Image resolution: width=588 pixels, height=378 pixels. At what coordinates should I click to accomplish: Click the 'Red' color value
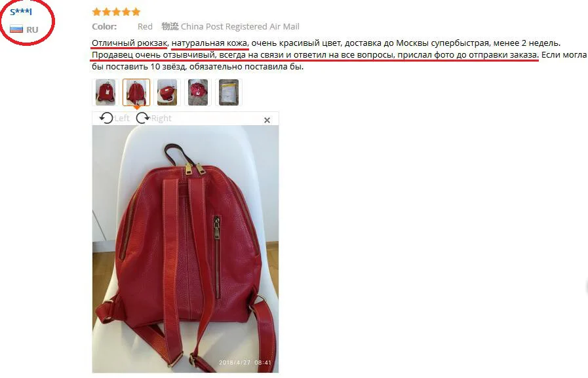(x=145, y=27)
